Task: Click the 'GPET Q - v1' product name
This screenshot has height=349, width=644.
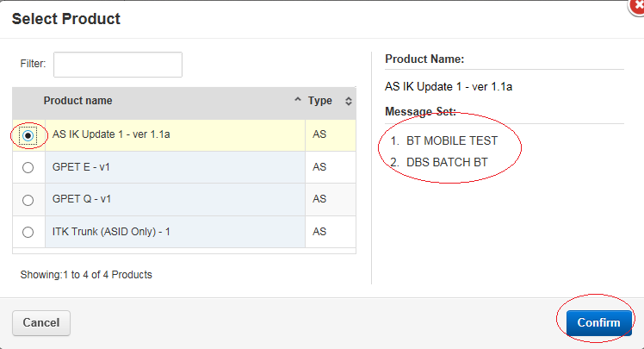Action: (81, 199)
